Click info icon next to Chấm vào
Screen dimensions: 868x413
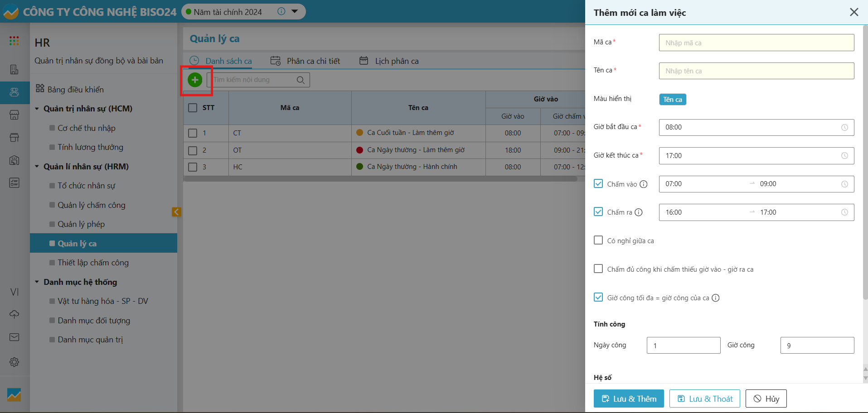(643, 184)
